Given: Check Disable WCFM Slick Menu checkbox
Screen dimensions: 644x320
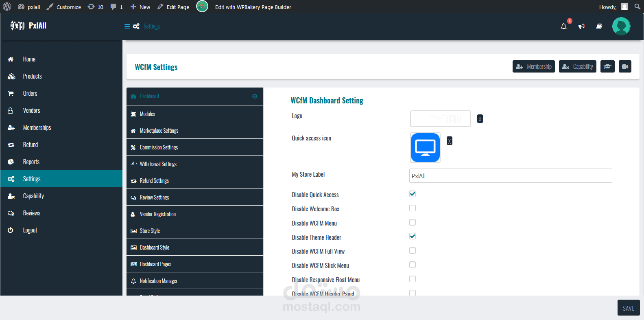Looking at the screenshot, I should [x=413, y=265].
